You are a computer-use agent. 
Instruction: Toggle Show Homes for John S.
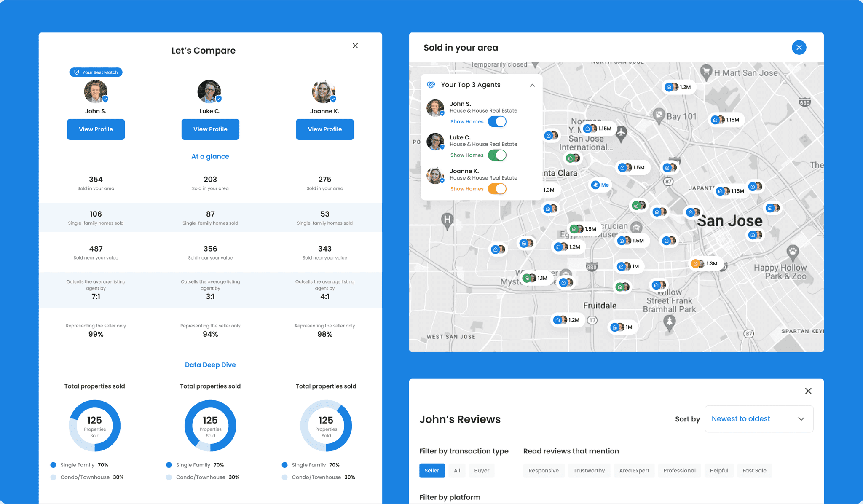coord(497,122)
